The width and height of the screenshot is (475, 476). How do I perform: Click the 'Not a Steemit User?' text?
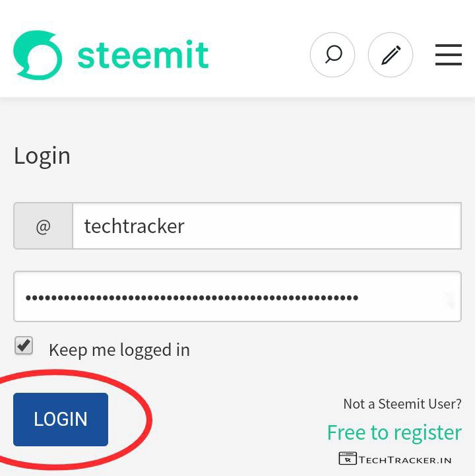(x=402, y=403)
